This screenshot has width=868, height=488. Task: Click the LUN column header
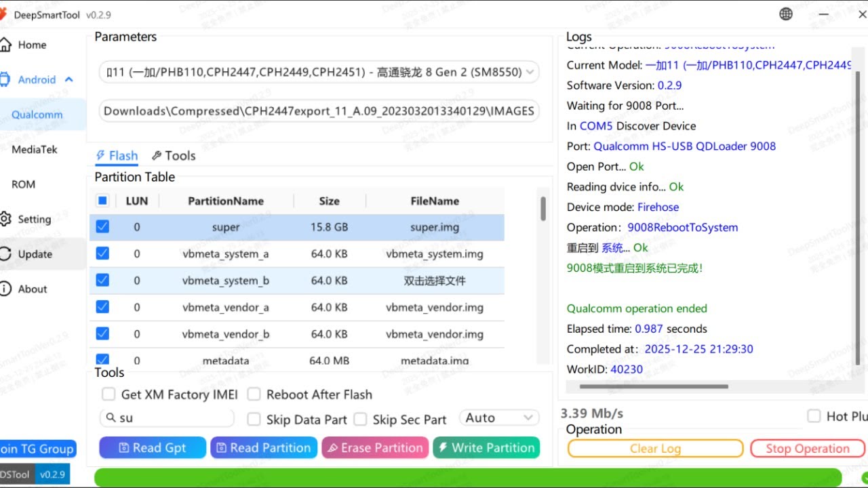point(137,201)
